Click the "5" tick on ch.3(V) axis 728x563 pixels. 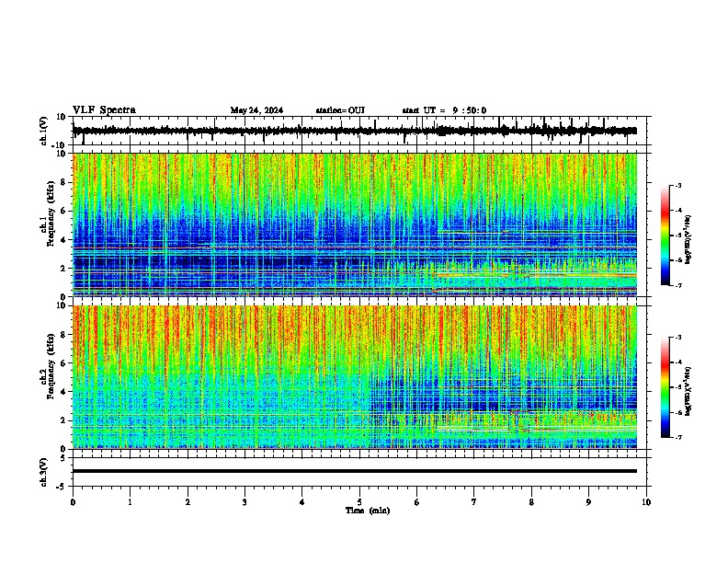pyautogui.click(x=64, y=457)
